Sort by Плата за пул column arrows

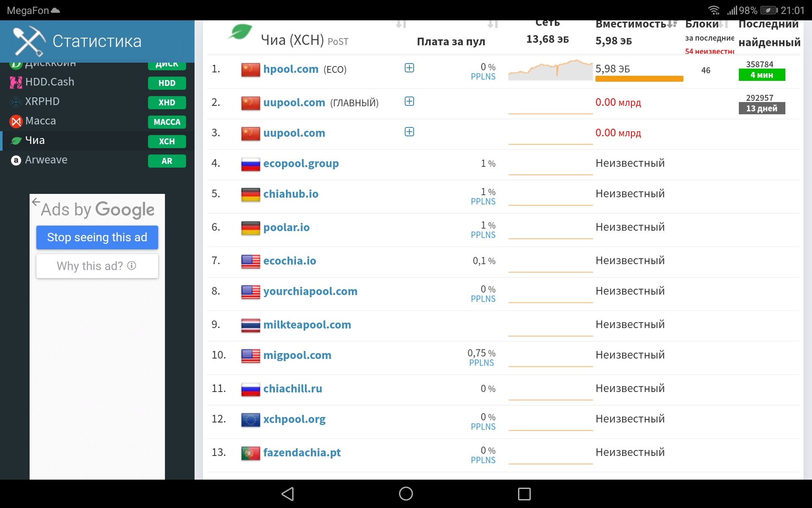(493, 24)
